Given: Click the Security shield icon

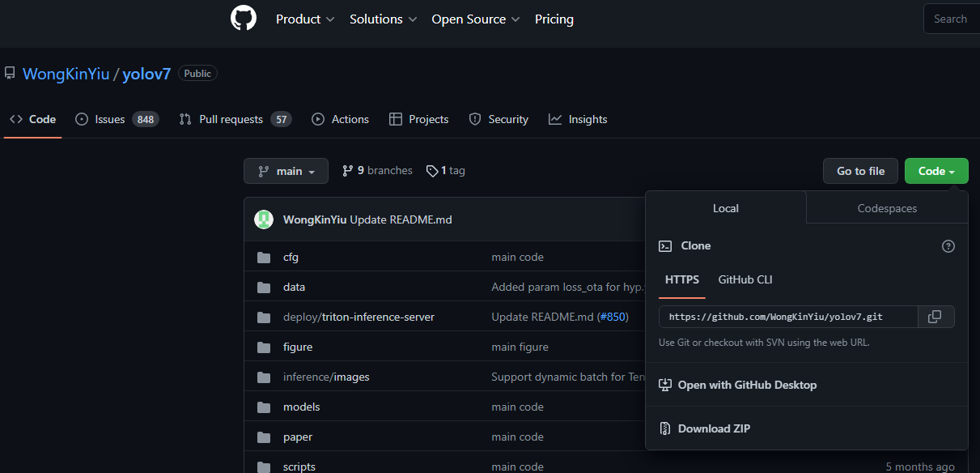Looking at the screenshot, I should (x=475, y=119).
